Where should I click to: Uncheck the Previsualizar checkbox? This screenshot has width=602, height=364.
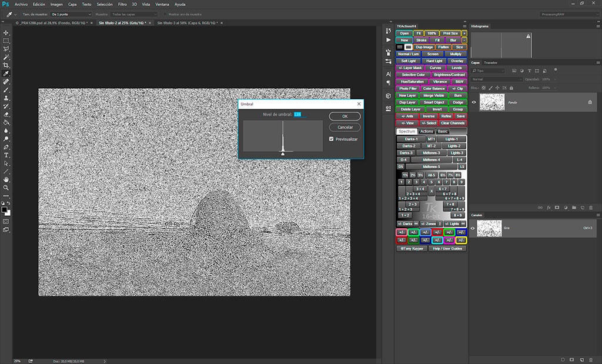[332, 139]
